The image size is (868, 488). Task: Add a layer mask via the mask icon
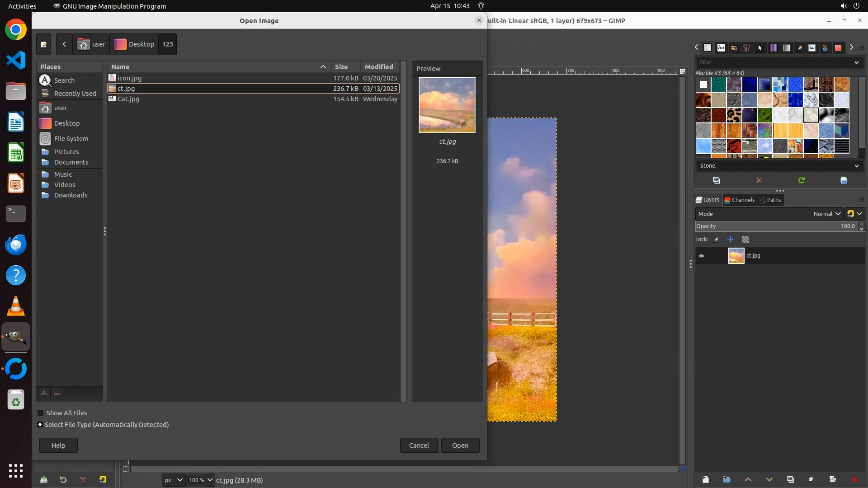coord(833,479)
